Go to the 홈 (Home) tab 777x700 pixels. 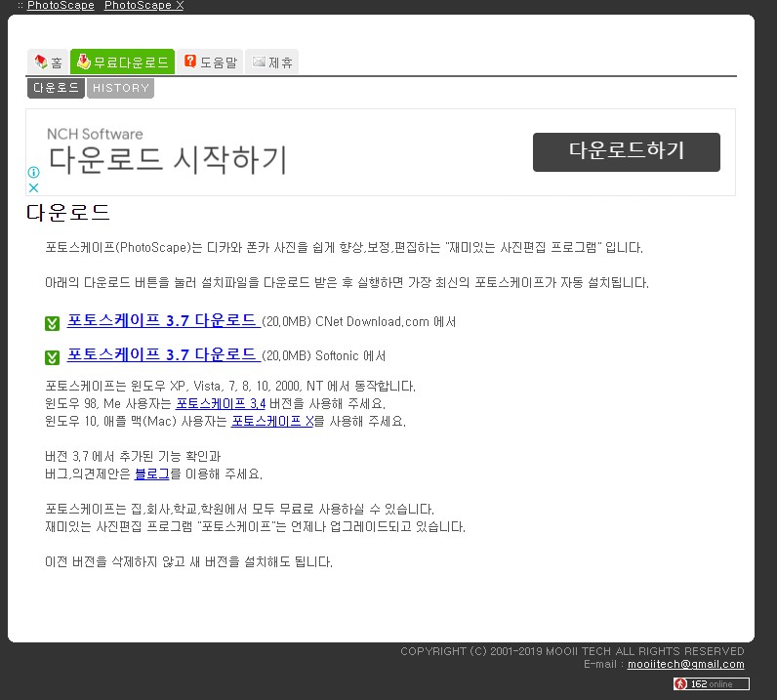click(48, 62)
